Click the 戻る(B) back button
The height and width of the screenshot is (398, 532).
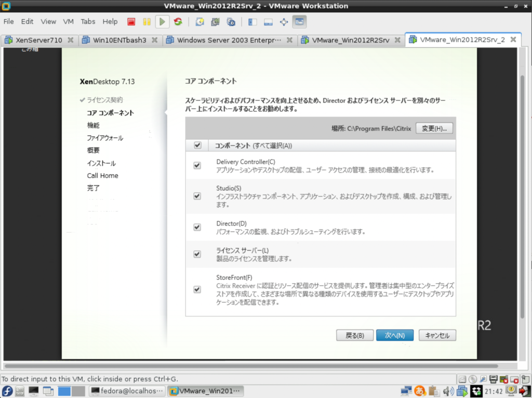355,335
